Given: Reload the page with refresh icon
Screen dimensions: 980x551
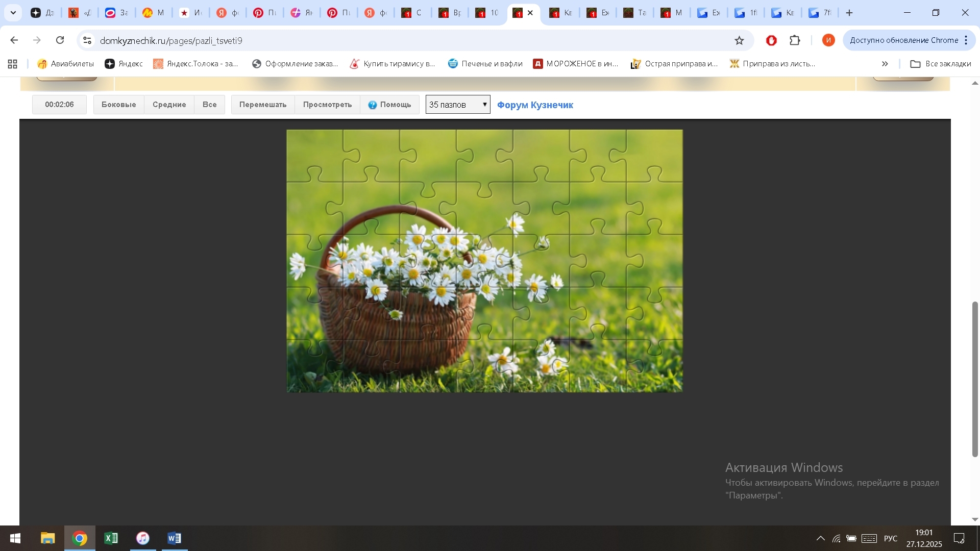Looking at the screenshot, I should (60, 40).
